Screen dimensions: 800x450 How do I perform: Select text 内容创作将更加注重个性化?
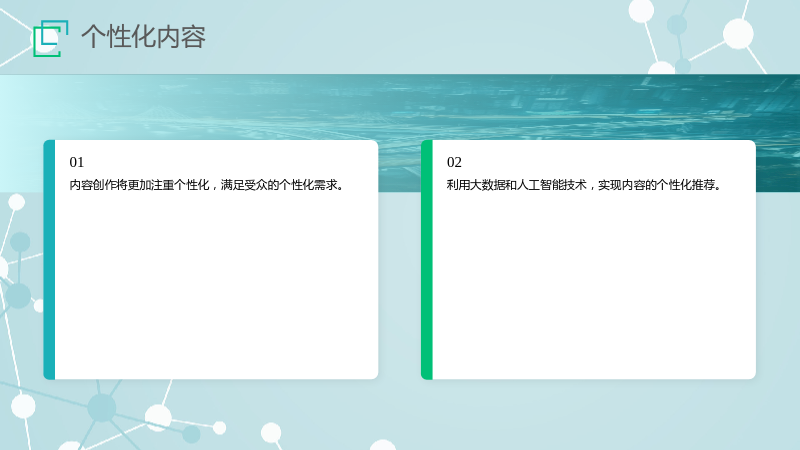pos(139,185)
